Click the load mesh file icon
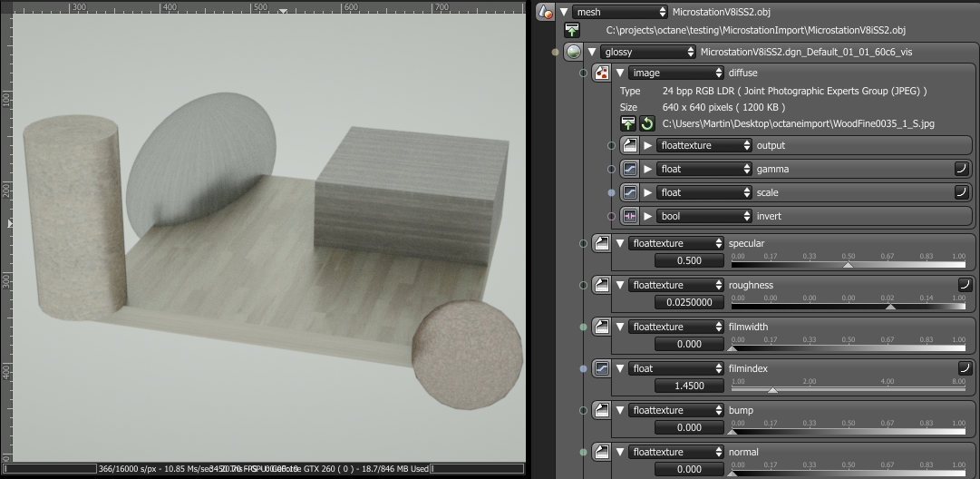 click(572, 31)
